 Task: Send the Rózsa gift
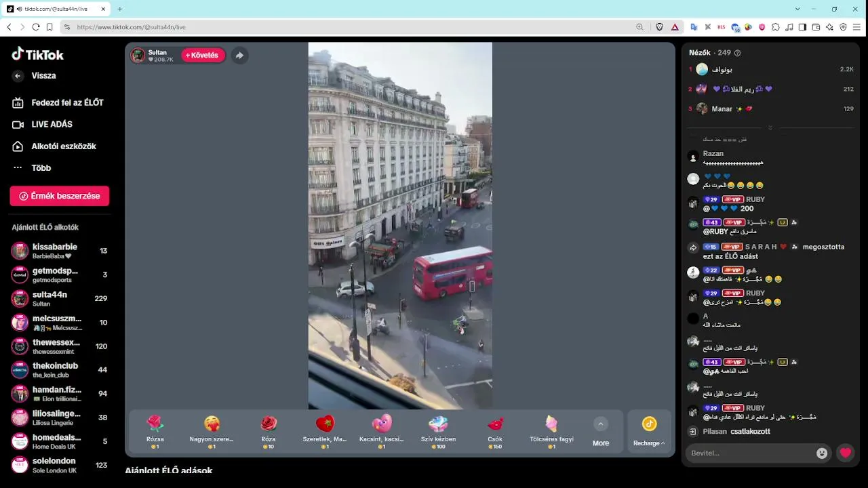[155, 432]
